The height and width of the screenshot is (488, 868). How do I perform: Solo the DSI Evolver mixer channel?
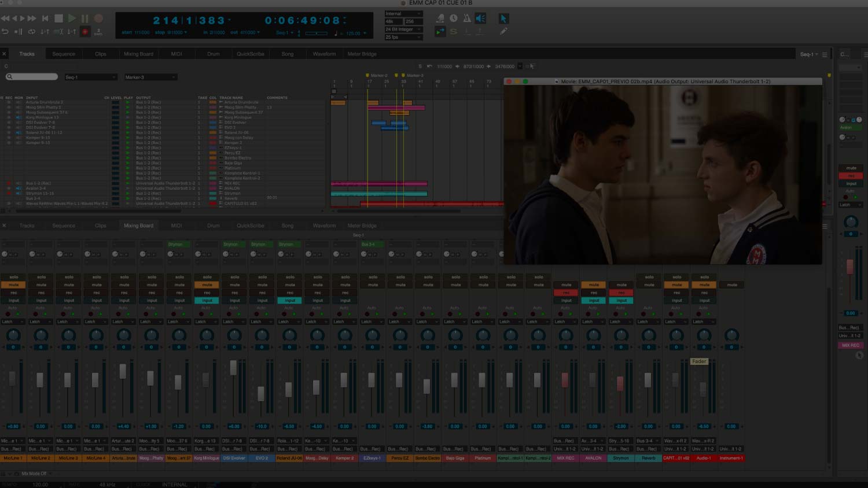(234, 277)
